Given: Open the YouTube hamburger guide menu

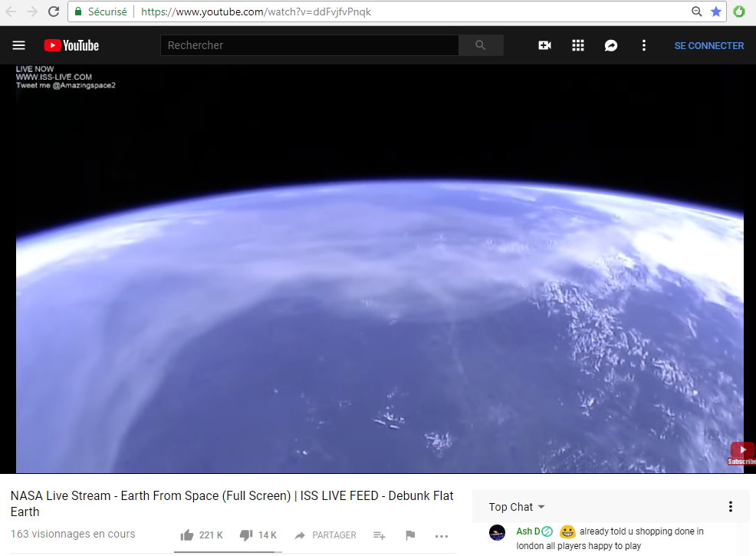Looking at the screenshot, I should [19, 45].
